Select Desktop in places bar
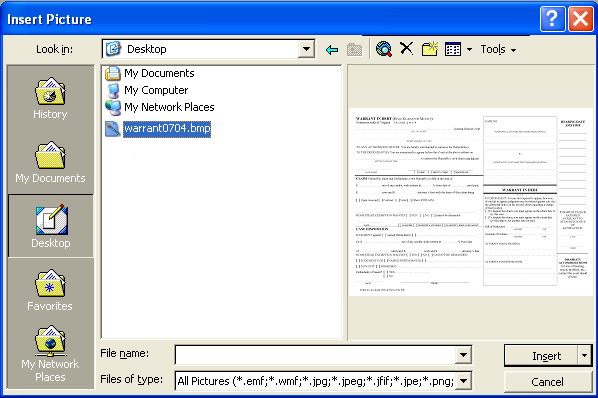 pyautogui.click(x=51, y=226)
